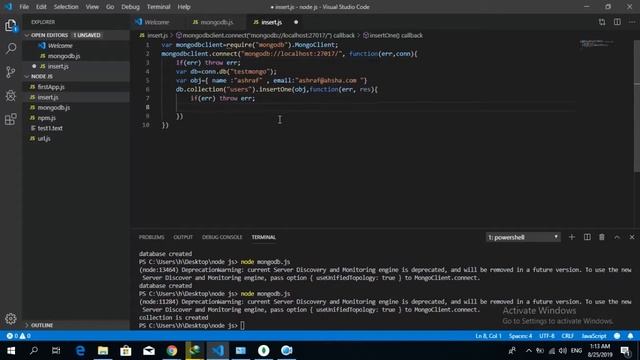
Task: Switch to the Problems panel tab
Action: pos(151,237)
